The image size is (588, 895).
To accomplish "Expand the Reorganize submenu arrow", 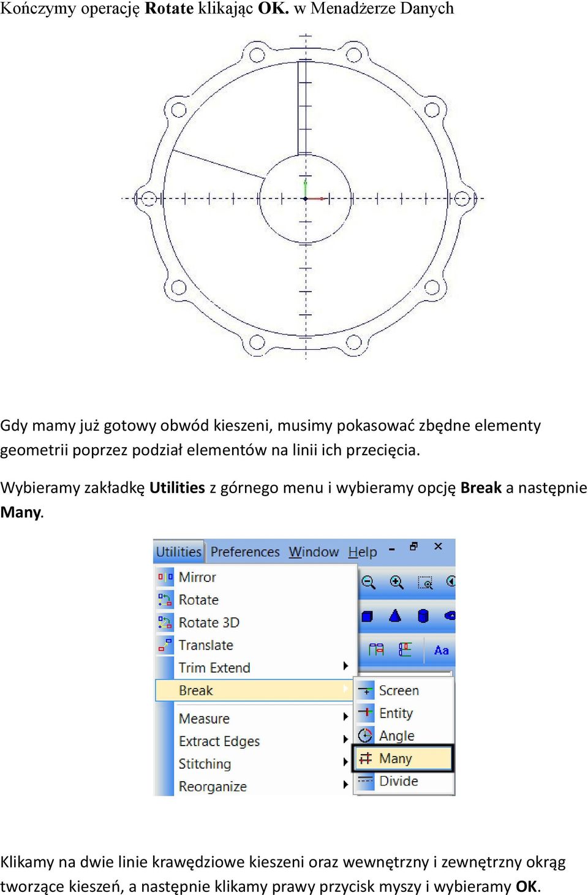I will click(x=346, y=785).
